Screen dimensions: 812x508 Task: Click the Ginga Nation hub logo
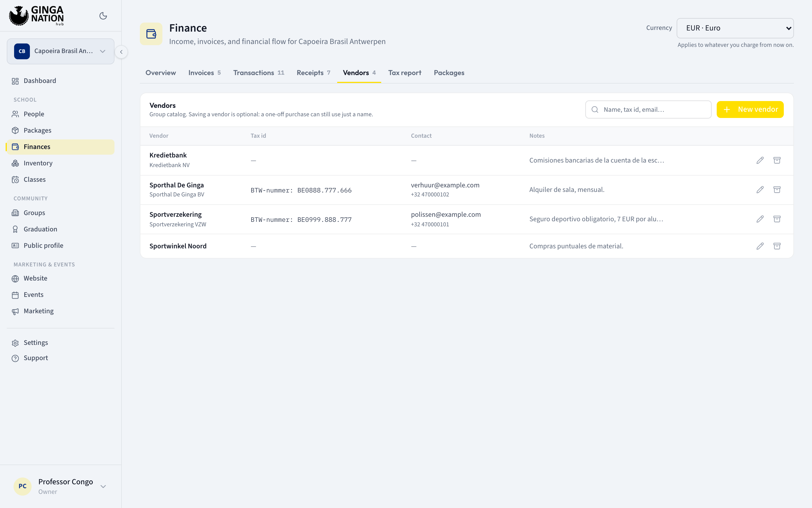(x=36, y=16)
